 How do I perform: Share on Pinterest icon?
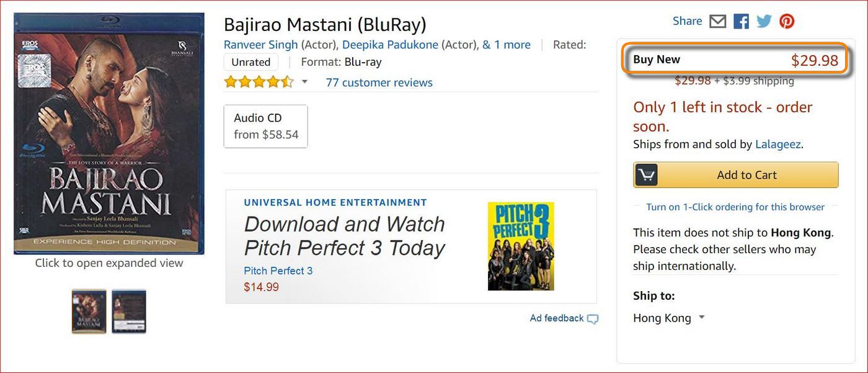click(787, 21)
